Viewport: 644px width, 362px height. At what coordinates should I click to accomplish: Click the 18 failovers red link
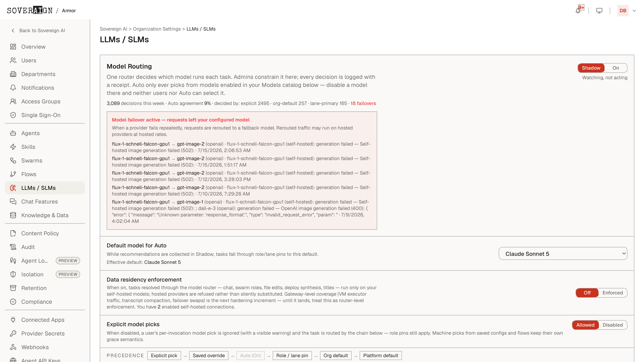pos(363,103)
